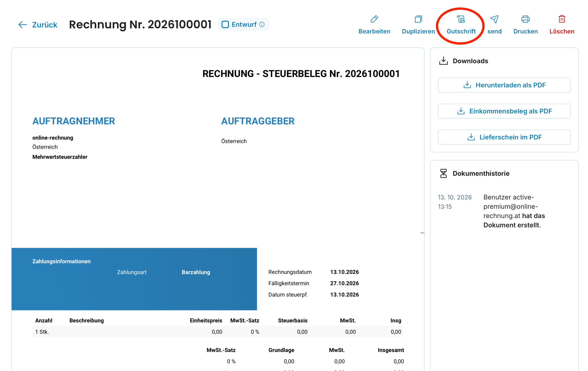
Task: Click Fälligkeitstermin date 27.10.2026
Action: [344, 283]
